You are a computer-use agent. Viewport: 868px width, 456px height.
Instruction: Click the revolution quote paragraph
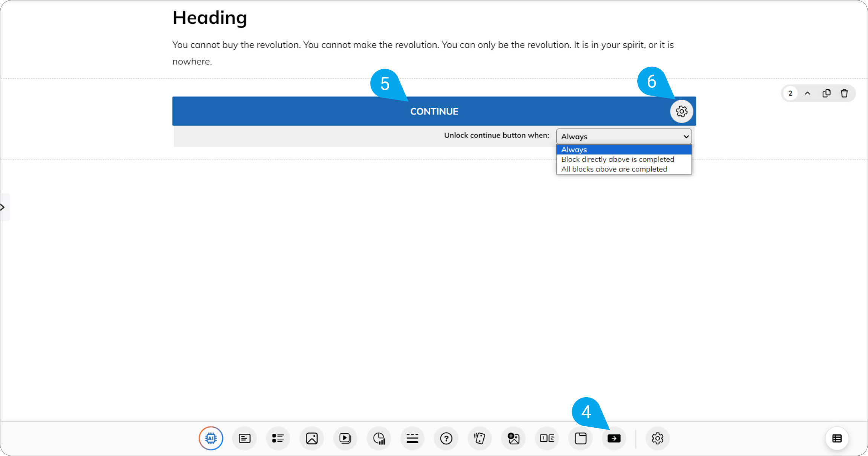tap(423, 53)
